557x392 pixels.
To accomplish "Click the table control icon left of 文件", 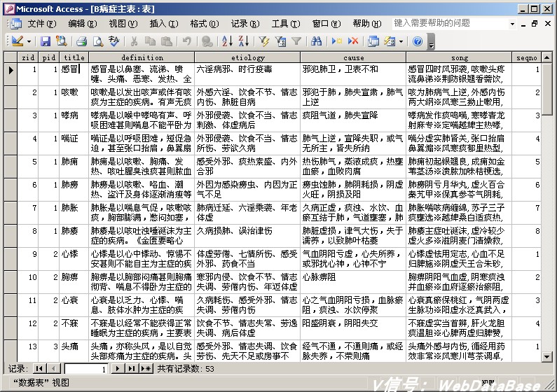I will coord(16,23).
